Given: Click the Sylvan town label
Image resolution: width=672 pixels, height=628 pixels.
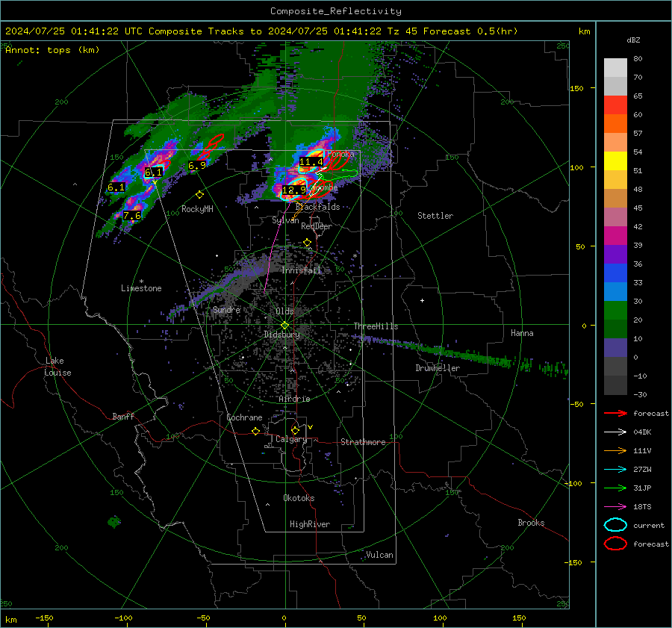Looking at the screenshot, I should click(285, 220).
